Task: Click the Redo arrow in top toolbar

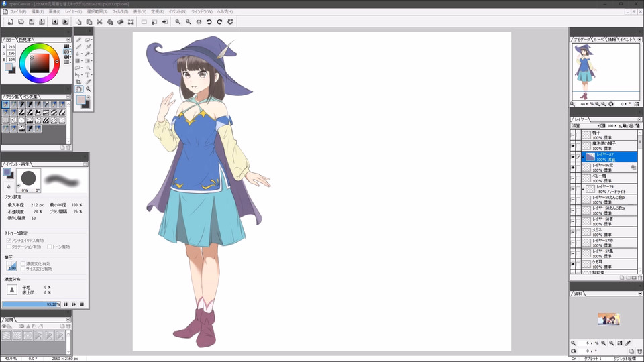Action: tap(219, 21)
